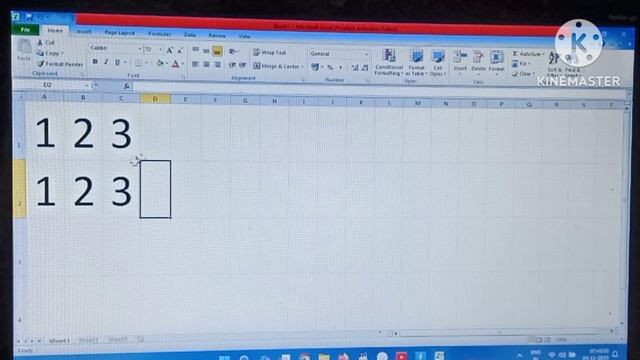Click the Copy button in Clipboard
Viewport: 640px width, 360px height.
[x=50, y=53]
